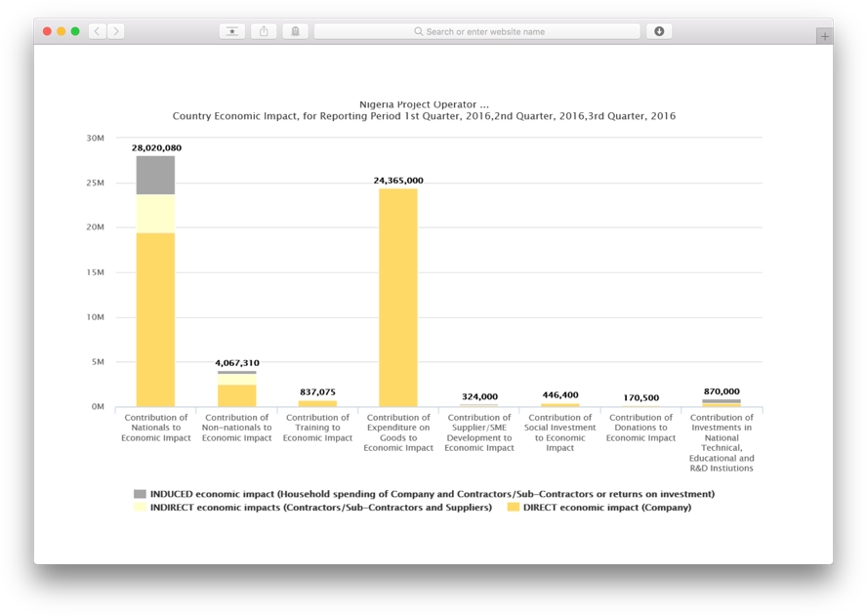Click the 446,400 value label
The image size is (867, 616).
pos(560,394)
